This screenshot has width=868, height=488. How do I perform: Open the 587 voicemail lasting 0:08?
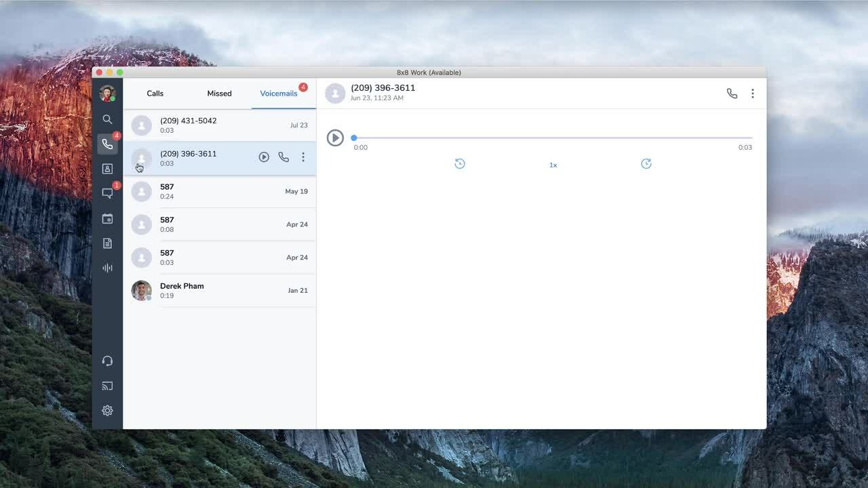tap(220, 224)
